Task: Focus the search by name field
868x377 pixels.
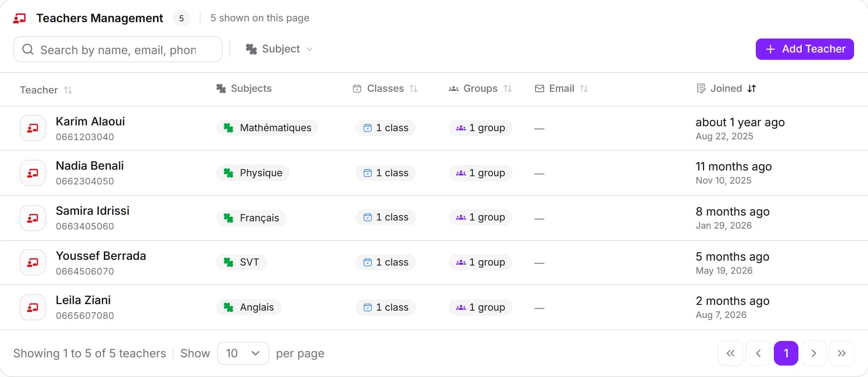Action: [118, 50]
